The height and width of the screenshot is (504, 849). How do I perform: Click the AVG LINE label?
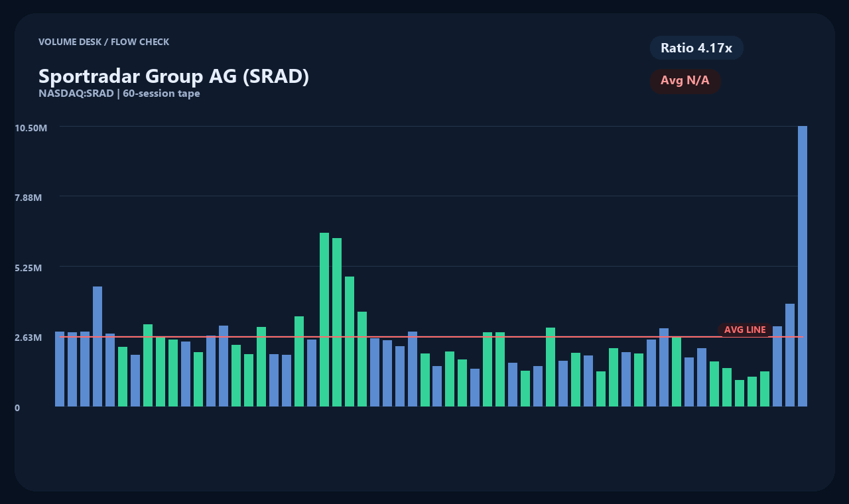(x=745, y=330)
